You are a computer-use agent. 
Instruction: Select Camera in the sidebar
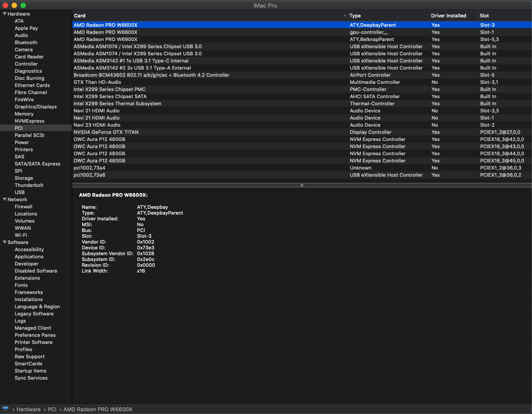[x=23, y=50]
